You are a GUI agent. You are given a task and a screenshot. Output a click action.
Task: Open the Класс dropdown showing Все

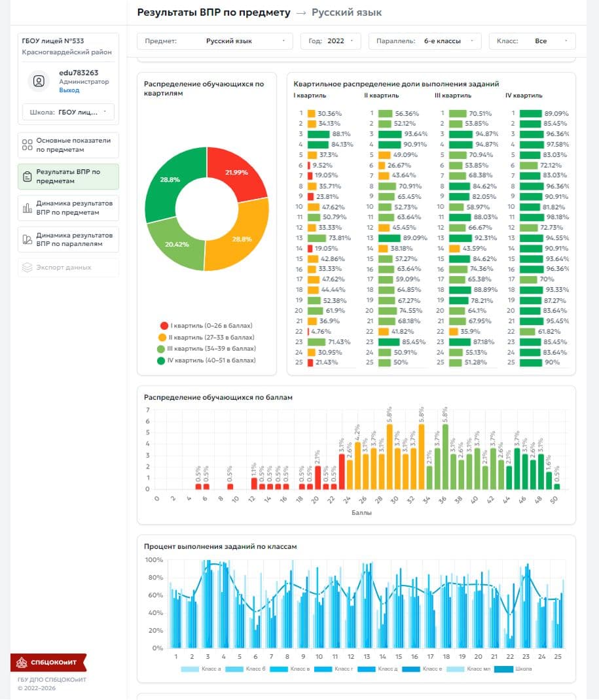pos(532,41)
